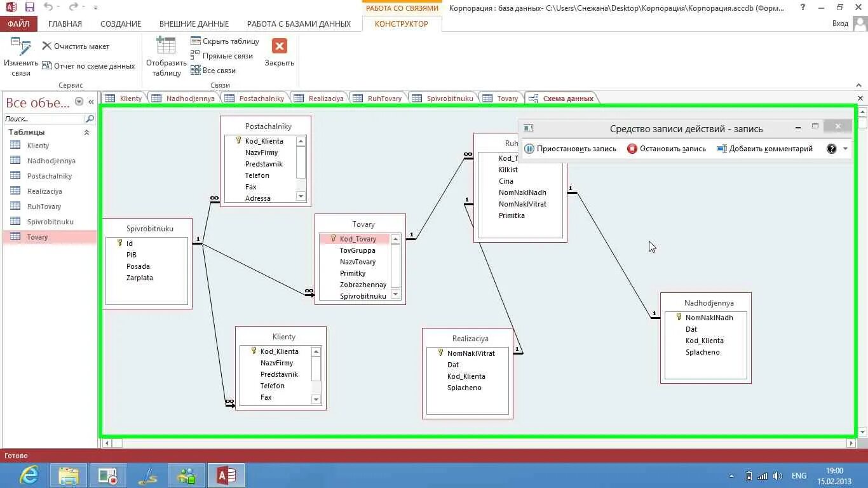Switch to the СОЗДАНИЕ ribbon tab
This screenshot has height=488, width=868.
[x=121, y=24]
